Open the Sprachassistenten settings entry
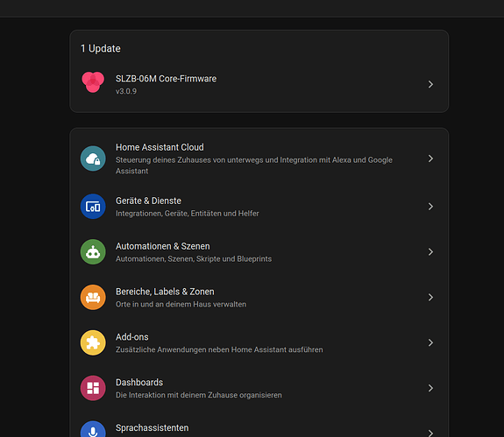Screen dimensions: 504x437 pyautogui.click(x=259, y=428)
